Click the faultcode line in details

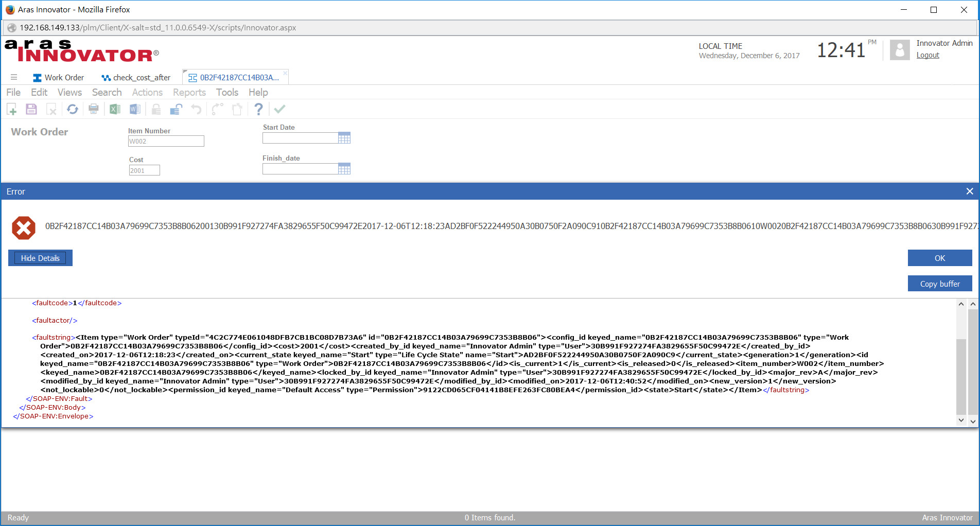point(77,303)
